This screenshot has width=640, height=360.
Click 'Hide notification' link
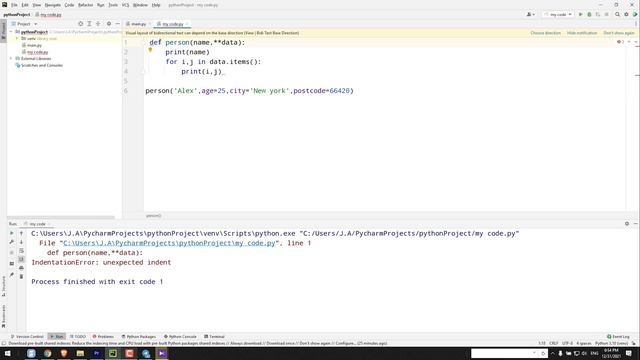click(582, 33)
